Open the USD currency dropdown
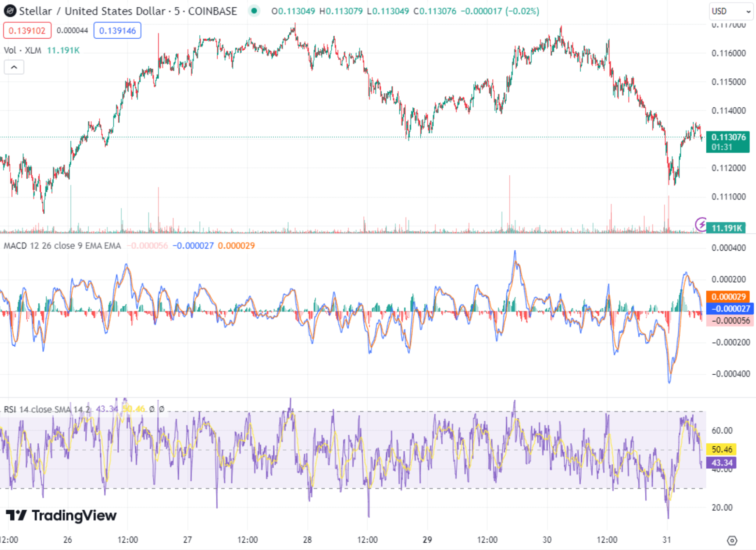Image resolution: width=756 pixels, height=550 pixels. coord(730,11)
